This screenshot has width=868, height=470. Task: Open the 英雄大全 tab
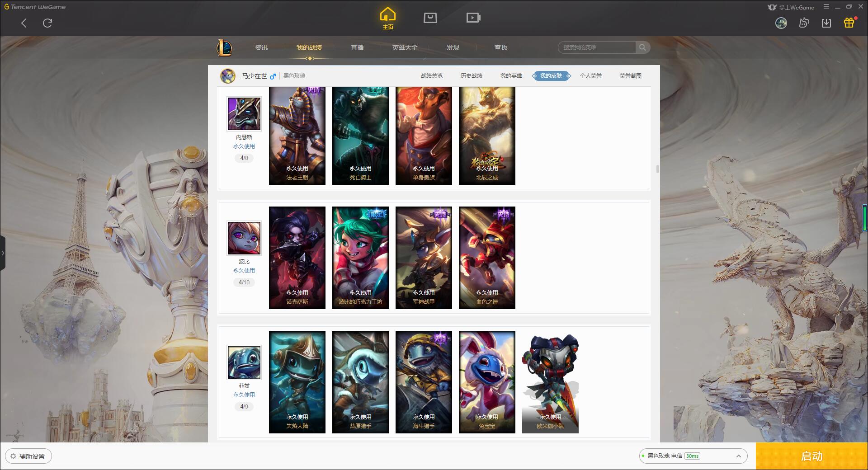point(405,47)
